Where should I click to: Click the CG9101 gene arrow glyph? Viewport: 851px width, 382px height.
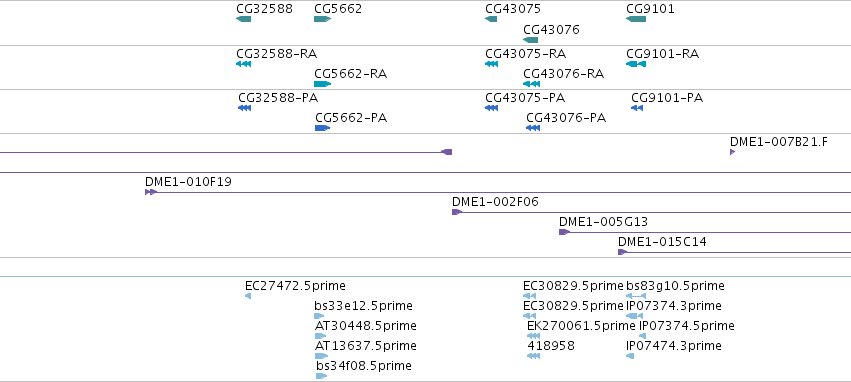pos(636,19)
